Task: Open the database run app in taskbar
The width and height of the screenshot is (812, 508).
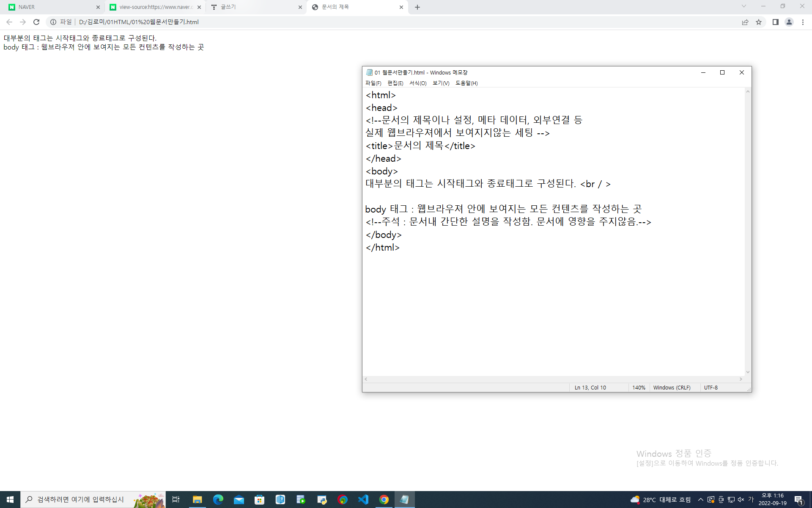Action: 301,500
